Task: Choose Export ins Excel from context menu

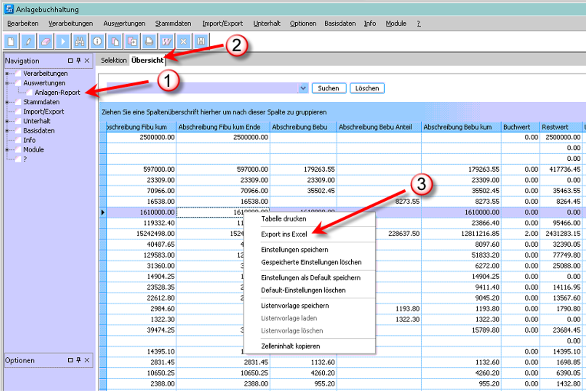Action: click(x=284, y=234)
